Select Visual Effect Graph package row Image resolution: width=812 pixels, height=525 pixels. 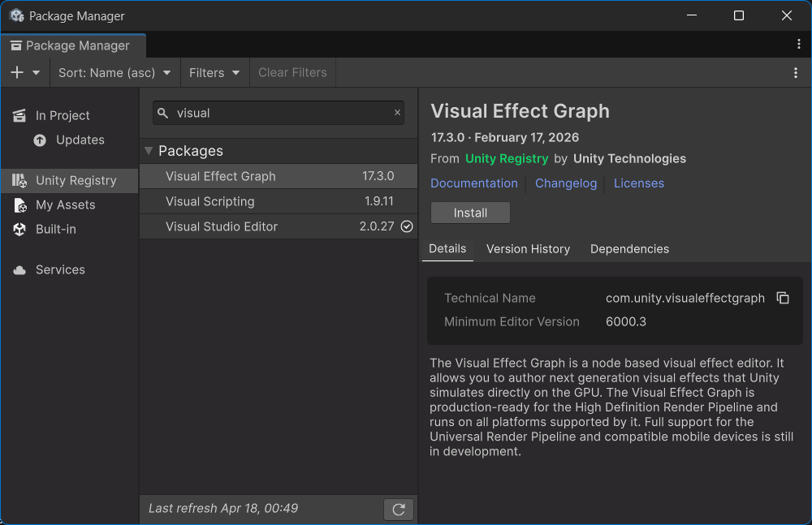click(278, 176)
